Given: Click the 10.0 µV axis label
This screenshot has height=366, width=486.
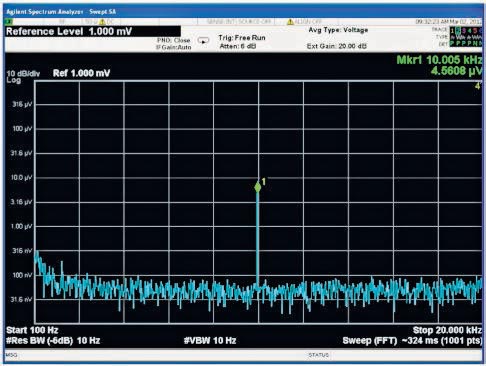Looking at the screenshot, I should tap(21, 178).
